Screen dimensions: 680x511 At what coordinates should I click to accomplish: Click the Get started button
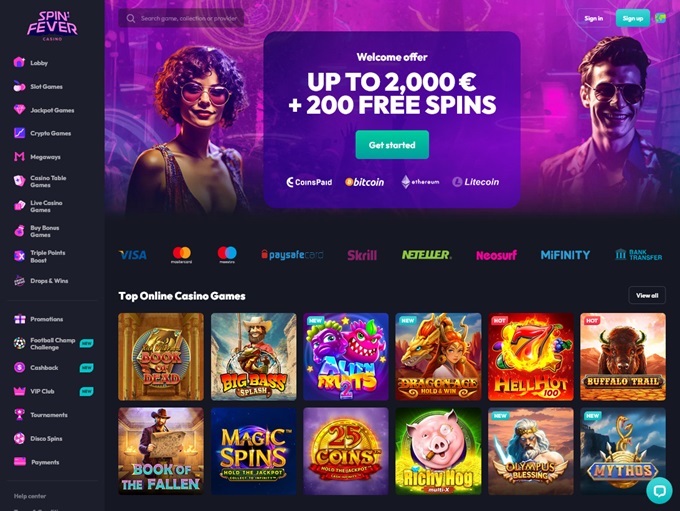tap(392, 145)
